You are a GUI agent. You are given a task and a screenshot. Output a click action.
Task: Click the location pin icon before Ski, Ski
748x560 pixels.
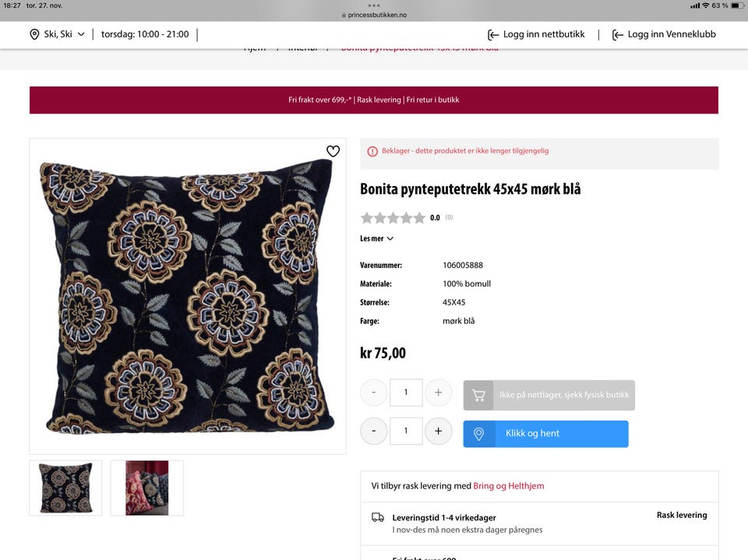pyautogui.click(x=34, y=34)
